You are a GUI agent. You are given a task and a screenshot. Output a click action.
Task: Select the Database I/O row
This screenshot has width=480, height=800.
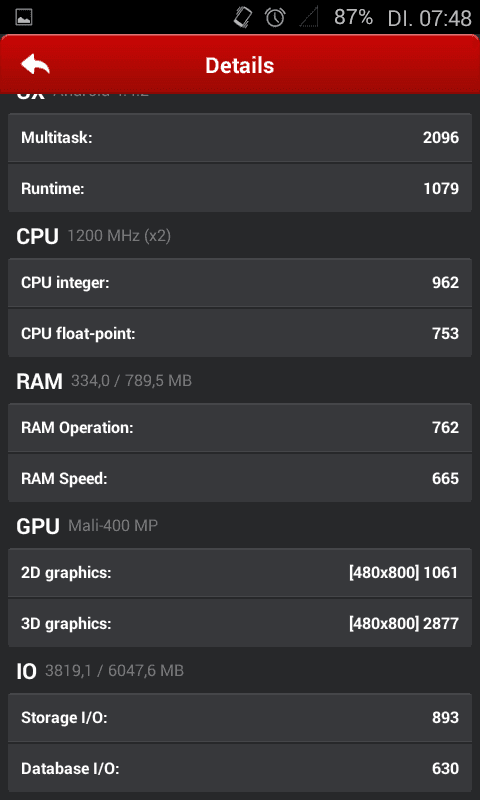point(240,768)
